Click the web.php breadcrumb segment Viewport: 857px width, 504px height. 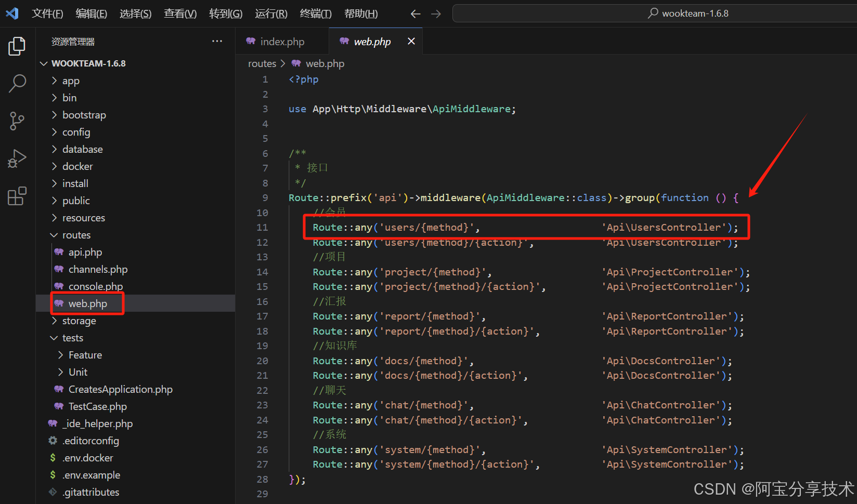click(x=325, y=63)
